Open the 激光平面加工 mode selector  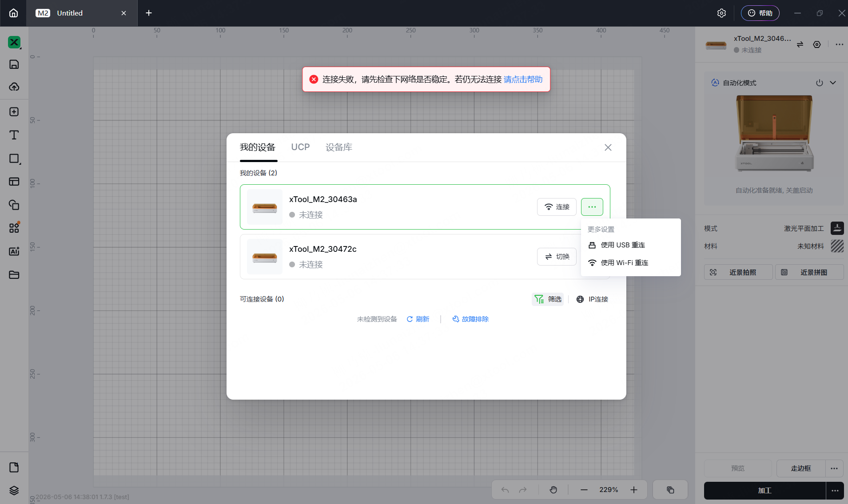point(814,228)
